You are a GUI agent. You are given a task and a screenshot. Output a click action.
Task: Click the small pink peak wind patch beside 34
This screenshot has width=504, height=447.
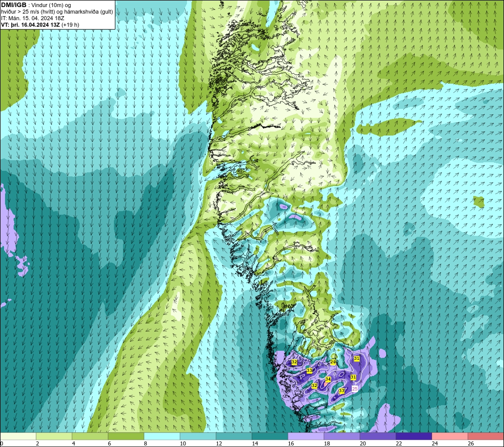(x=326, y=384)
